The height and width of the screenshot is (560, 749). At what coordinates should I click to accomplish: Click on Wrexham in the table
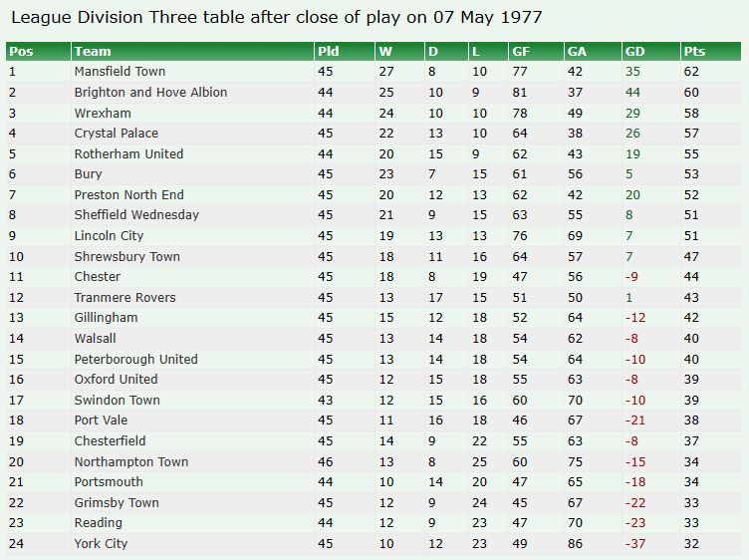click(103, 114)
